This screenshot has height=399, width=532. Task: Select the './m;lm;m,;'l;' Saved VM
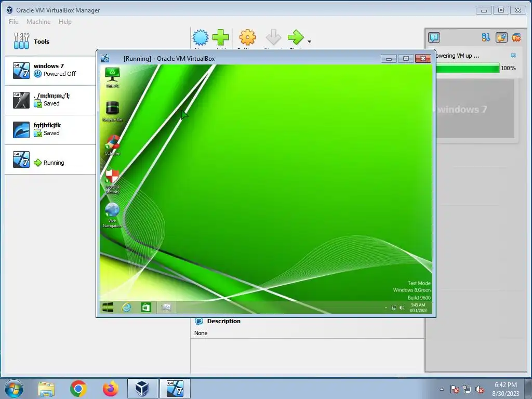(50, 100)
